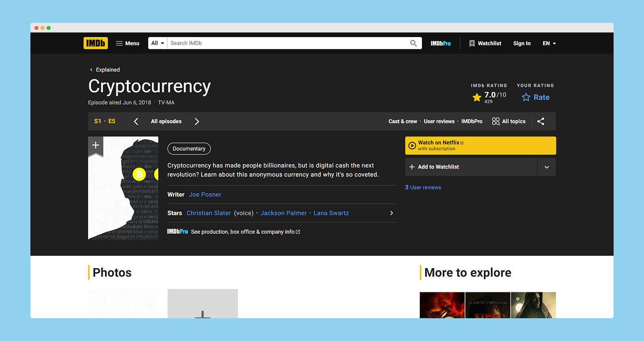The width and height of the screenshot is (644, 341).
Task: Close the browser window red button
Action: (36, 28)
